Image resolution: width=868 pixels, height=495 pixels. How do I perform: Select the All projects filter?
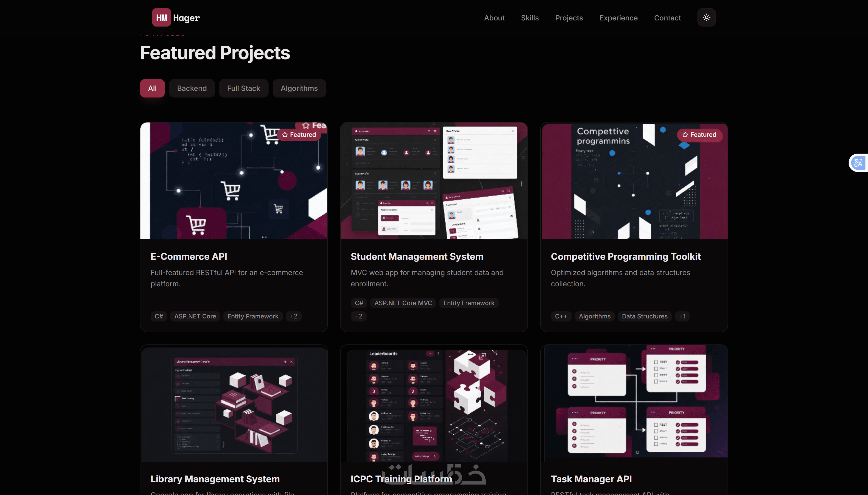152,88
